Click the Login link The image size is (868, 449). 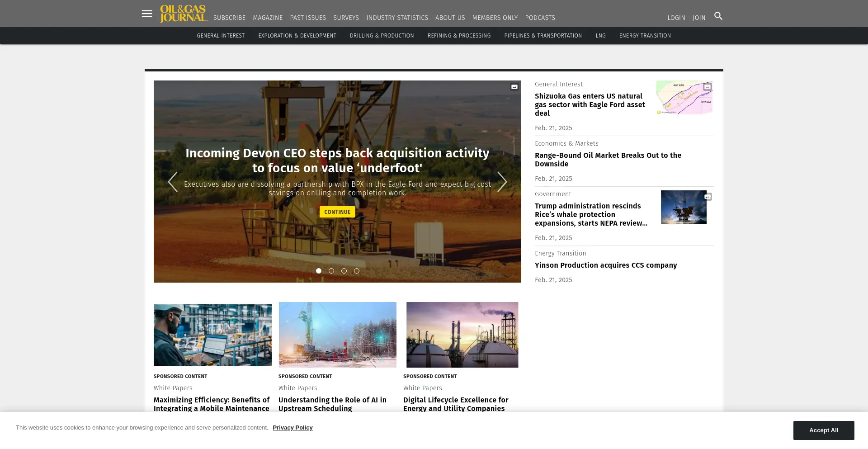pos(676,18)
